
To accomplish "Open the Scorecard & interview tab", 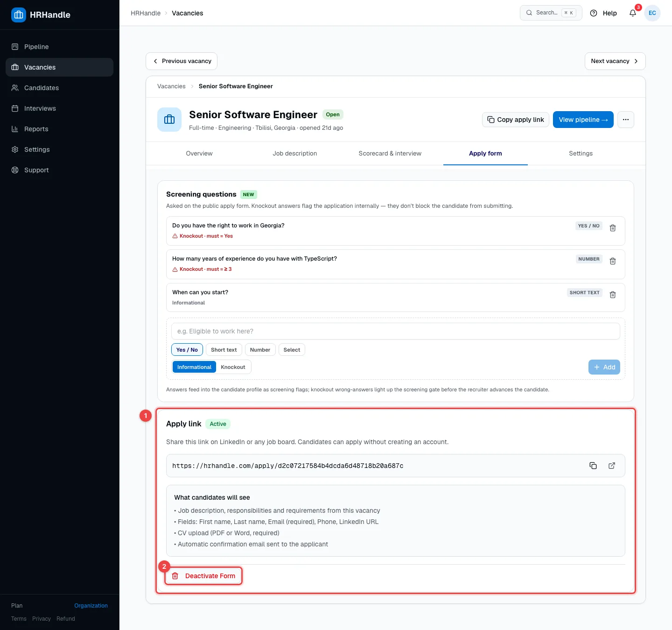I will coord(390,154).
